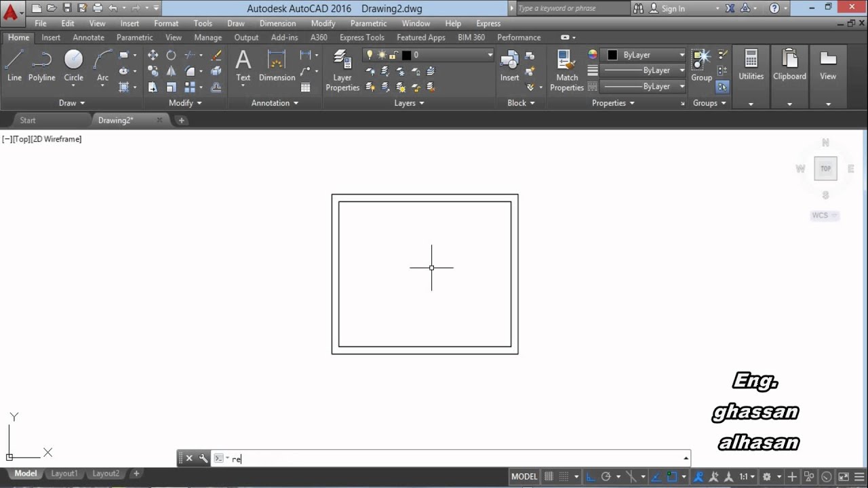Toggle polar tracking in status bar
Screen dimensions: 868x488
(x=606, y=476)
